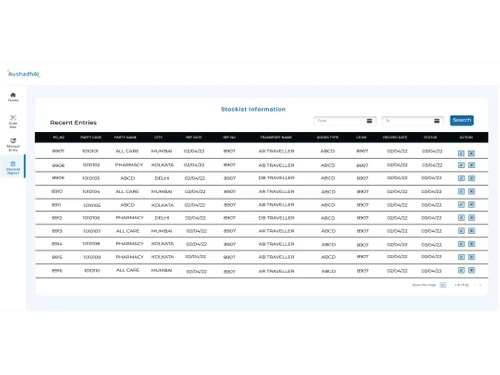
Task: Select PHARMACY in the 1010109 row
Action: pos(130,257)
